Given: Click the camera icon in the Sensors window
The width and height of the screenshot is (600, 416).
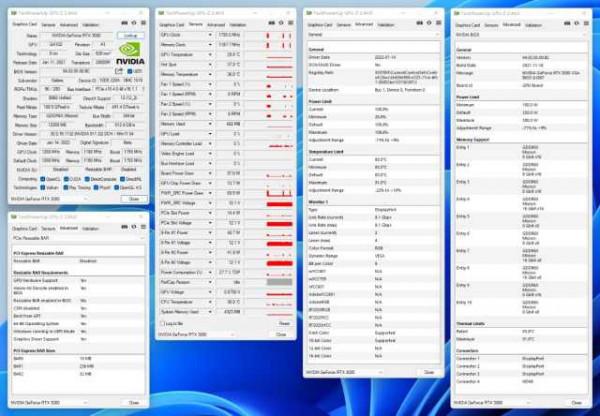Looking at the screenshot, I should click(x=272, y=23).
